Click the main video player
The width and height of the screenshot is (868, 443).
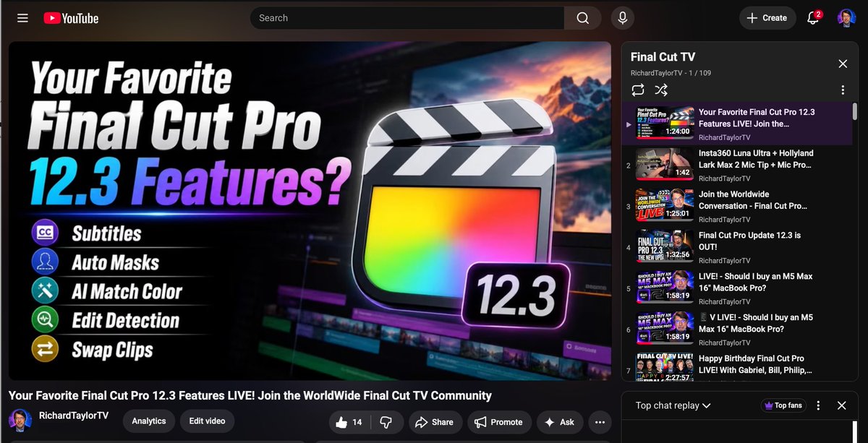click(x=310, y=210)
